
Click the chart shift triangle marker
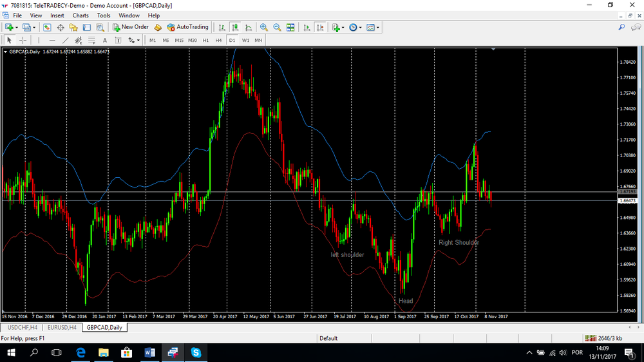[x=493, y=50]
